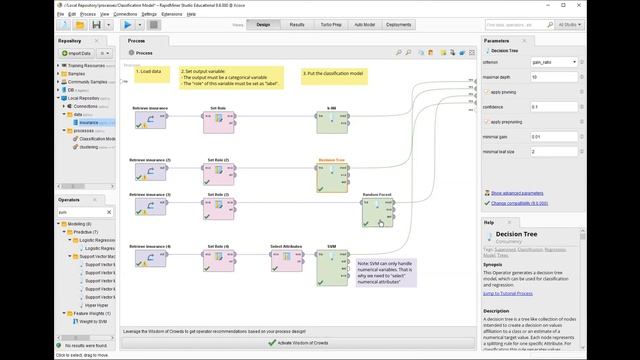Click the auto-fit process icon at toolbar end
The image size is (640, 360).
click(x=472, y=53)
